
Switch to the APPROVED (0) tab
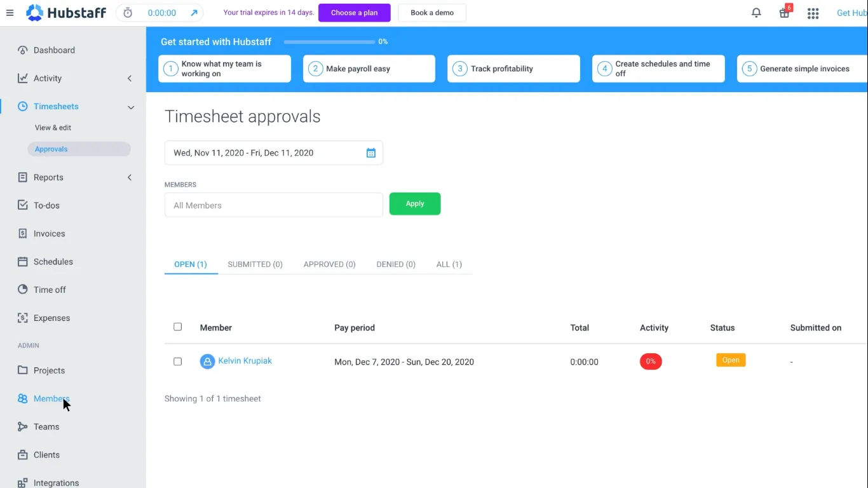click(x=329, y=264)
